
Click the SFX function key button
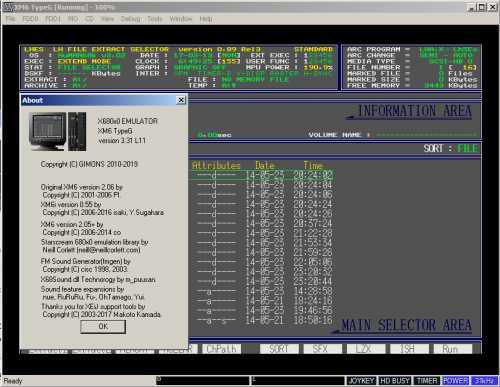[x=322, y=349]
